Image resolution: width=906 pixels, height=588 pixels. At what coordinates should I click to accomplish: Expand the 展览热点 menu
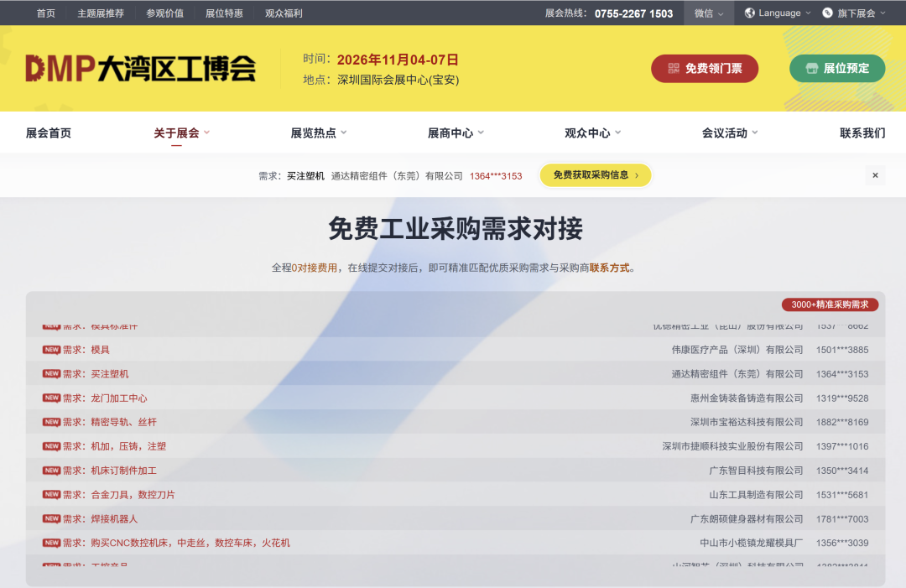(319, 133)
